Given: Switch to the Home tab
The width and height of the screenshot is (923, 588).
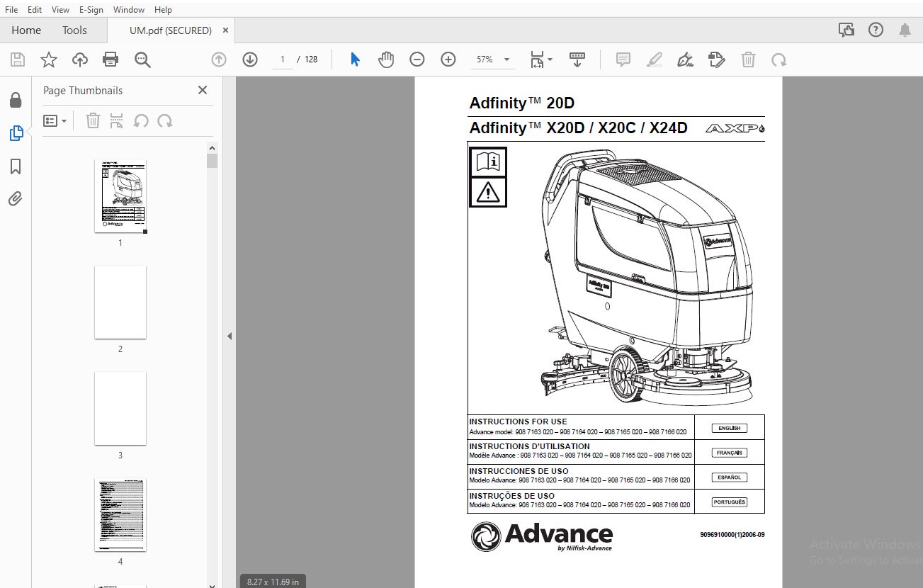Looking at the screenshot, I should (26, 30).
